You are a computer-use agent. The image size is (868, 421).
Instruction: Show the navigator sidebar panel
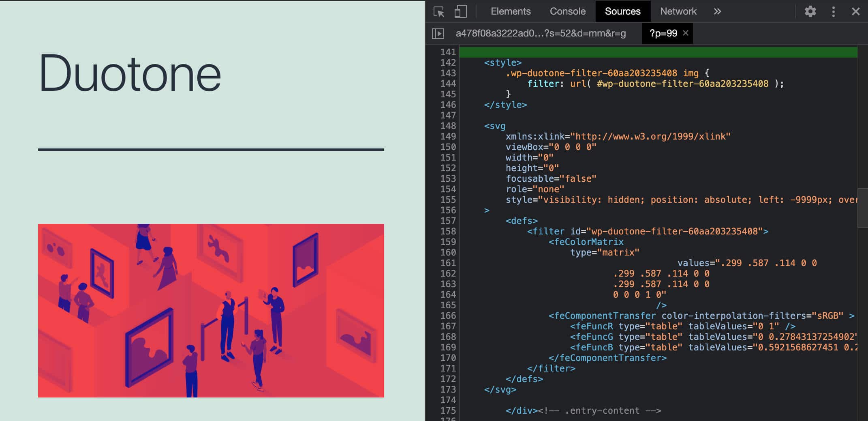[439, 33]
